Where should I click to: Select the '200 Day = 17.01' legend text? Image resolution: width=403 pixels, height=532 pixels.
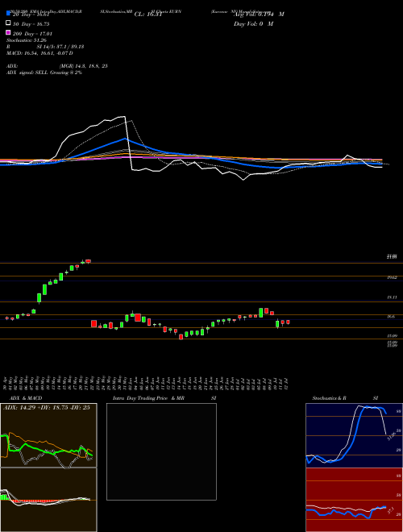[x=32, y=34]
